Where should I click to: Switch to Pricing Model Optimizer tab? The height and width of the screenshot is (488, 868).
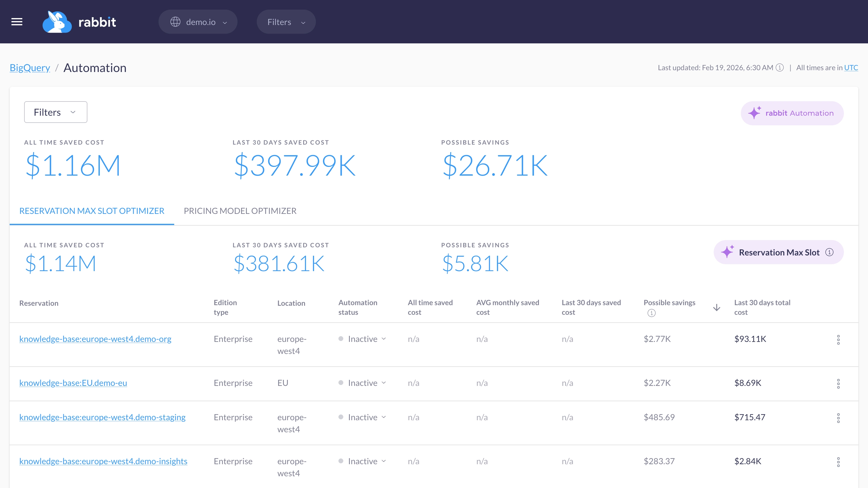click(240, 211)
